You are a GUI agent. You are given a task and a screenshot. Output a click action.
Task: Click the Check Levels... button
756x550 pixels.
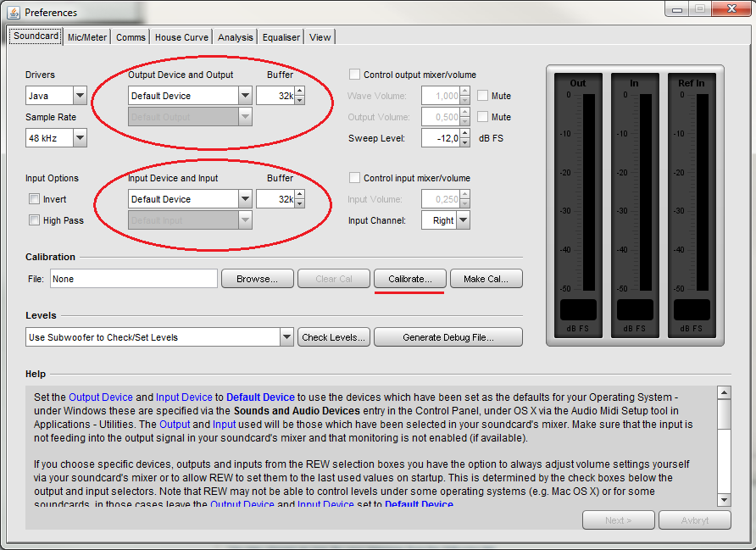334,337
